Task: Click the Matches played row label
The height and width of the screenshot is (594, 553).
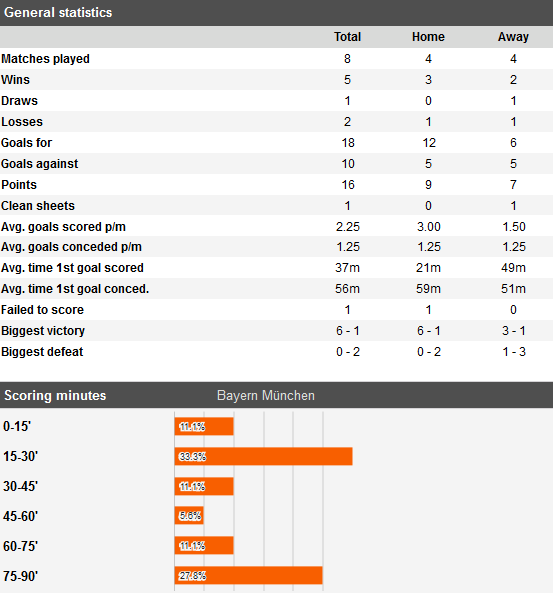Action: point(45,59)
